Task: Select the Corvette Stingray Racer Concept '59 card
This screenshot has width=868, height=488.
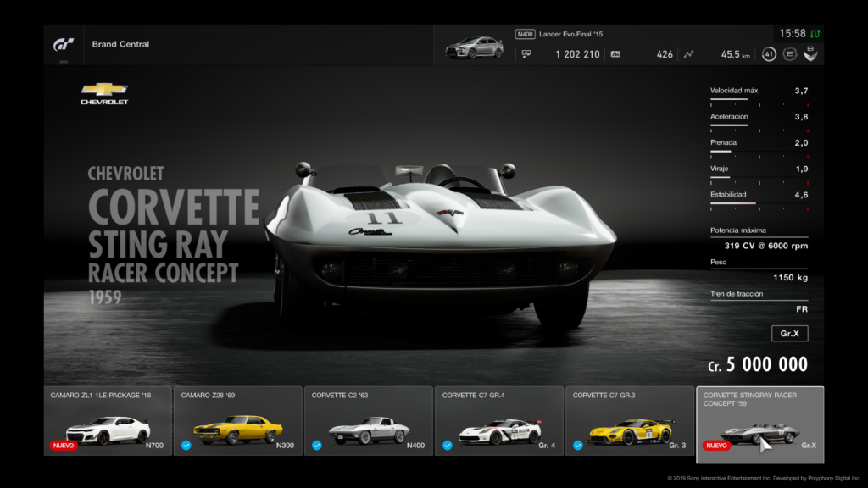Action: coord(760,424)
